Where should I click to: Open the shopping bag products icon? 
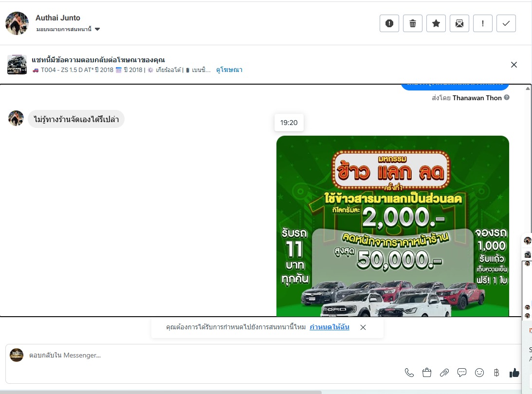pyautogui.click(x=427, y=373)
